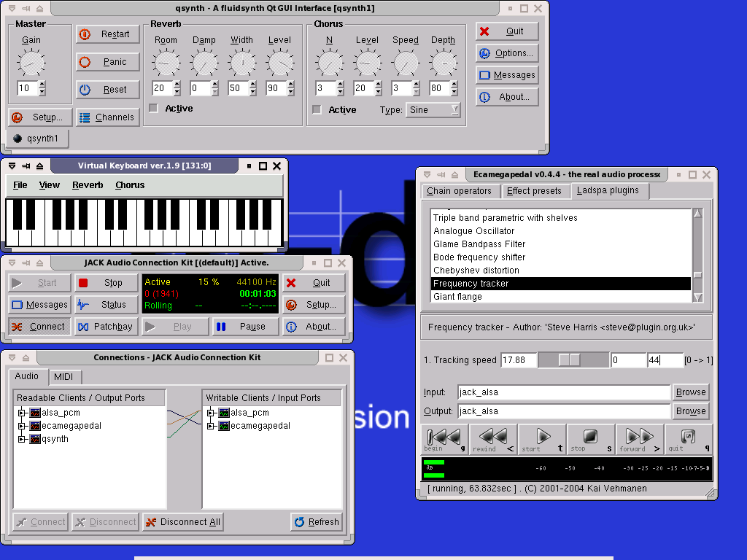This screenshot has width=747, height=560.
Task: Select Giant flange in the plugin list
Action: click(x=458, y=297)
